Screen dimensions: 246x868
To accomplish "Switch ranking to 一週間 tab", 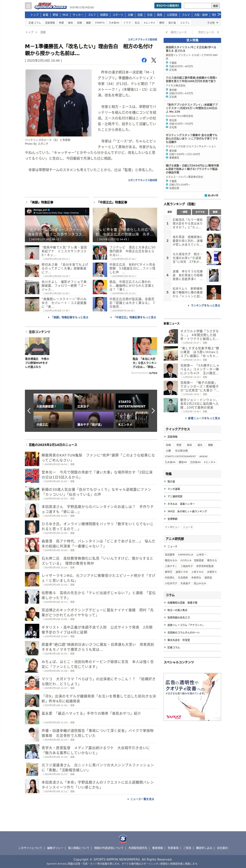I will click(x=184, y=212).
